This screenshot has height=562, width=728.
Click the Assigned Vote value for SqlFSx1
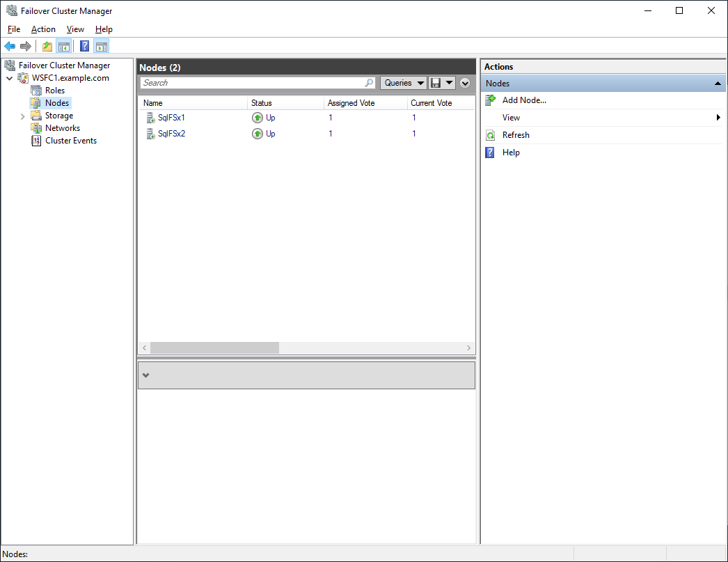click(x=331, y=118)
